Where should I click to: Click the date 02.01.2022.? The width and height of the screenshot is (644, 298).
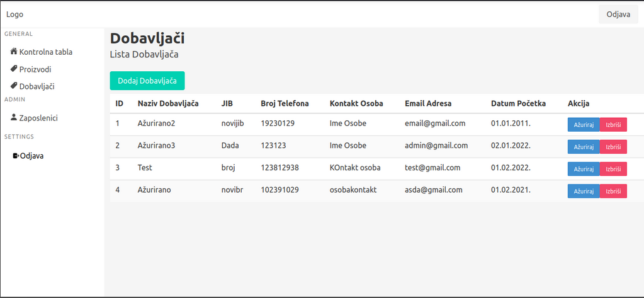coord(511,146)
